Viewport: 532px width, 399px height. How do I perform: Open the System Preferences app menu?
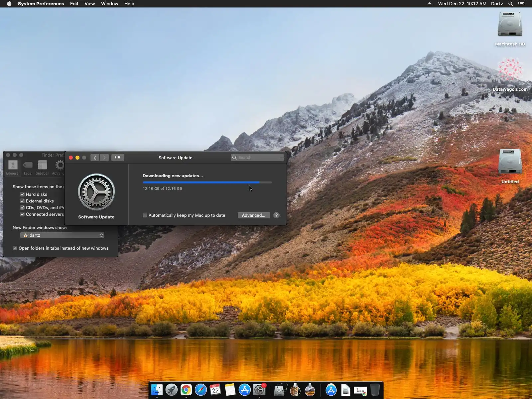pyautogui.click(x=41, y=4)
